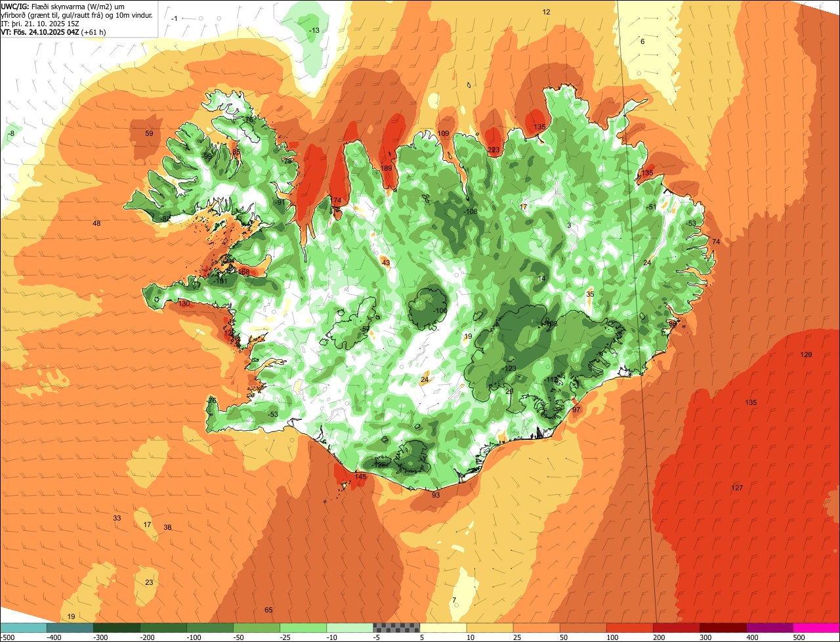
Task: Click the light teal legend swatch between -500 and -400
Action: click(x=24, y=628)
